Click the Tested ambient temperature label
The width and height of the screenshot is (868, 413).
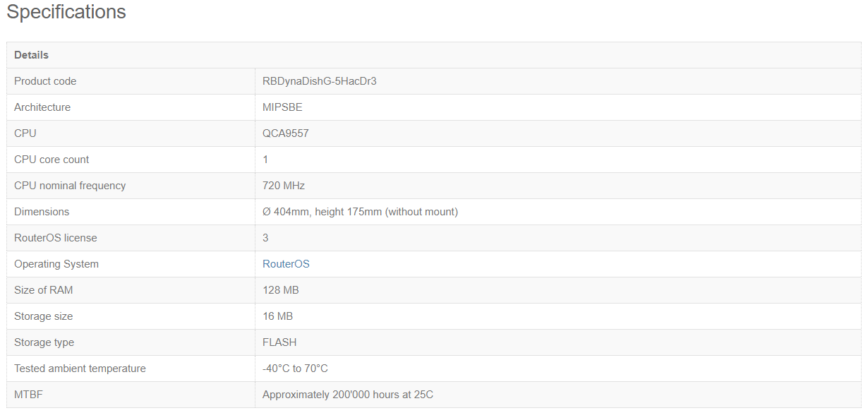(x=80, y=369)
